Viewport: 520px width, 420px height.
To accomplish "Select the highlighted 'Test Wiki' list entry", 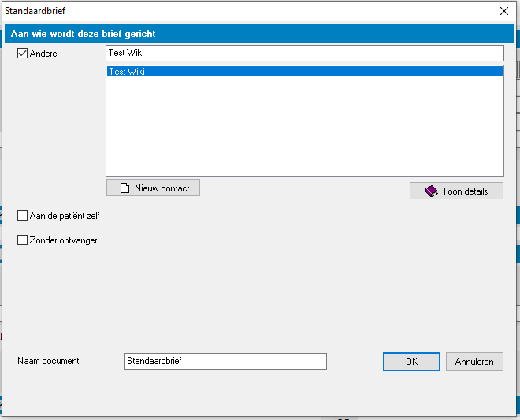I will pyautogui.click(x=305, y=72).
